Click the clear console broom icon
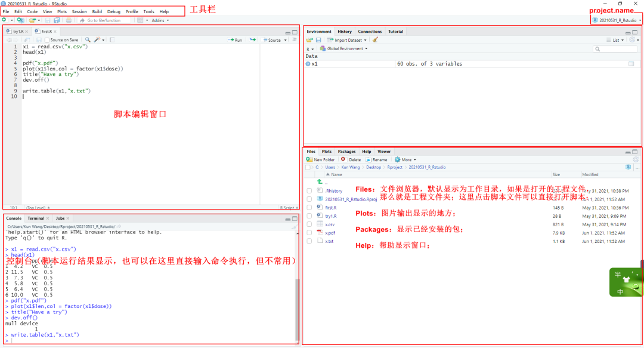The image size is (644, 348). [294, 227]
